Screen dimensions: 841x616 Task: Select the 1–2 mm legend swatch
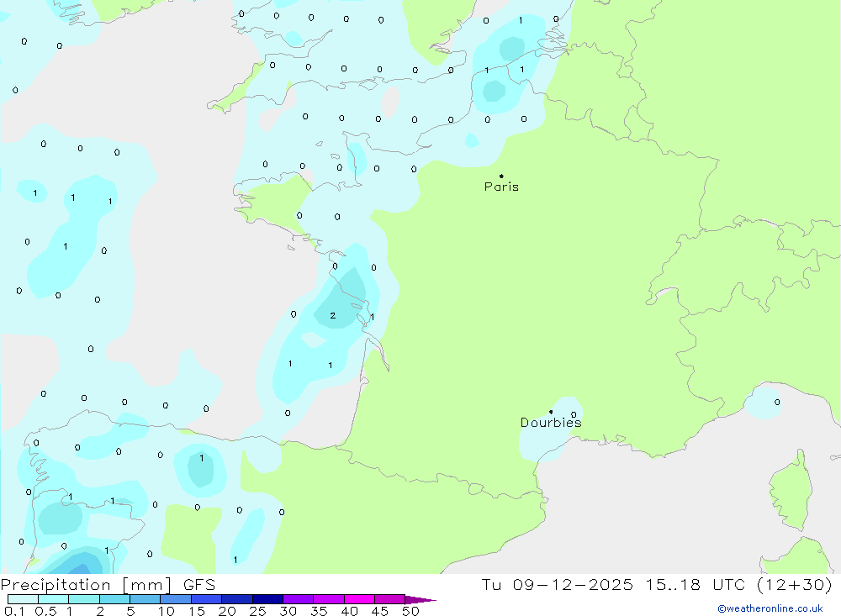click(x=84, y=599)
